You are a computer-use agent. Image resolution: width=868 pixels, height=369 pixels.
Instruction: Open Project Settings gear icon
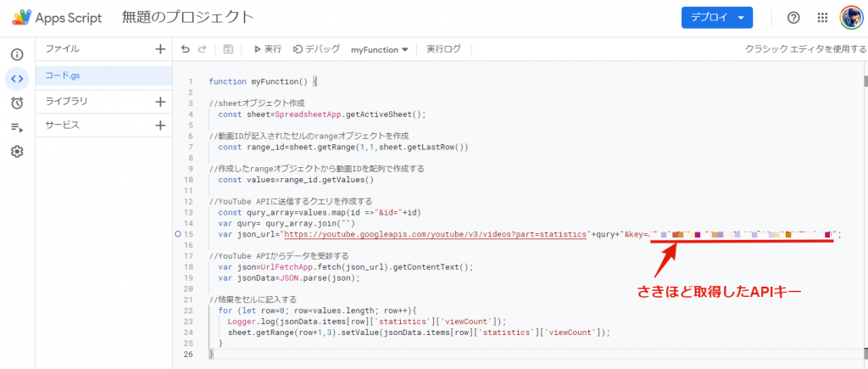pos(17,152)
